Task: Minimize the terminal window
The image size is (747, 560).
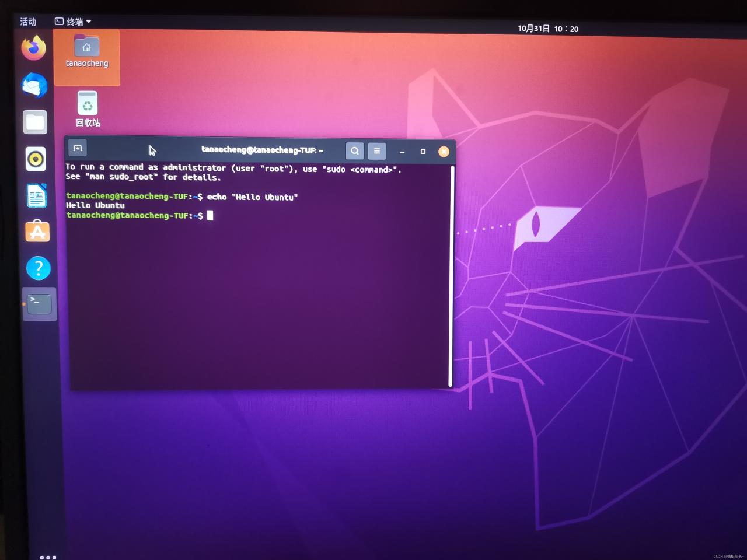Action: tap(402, 152)
